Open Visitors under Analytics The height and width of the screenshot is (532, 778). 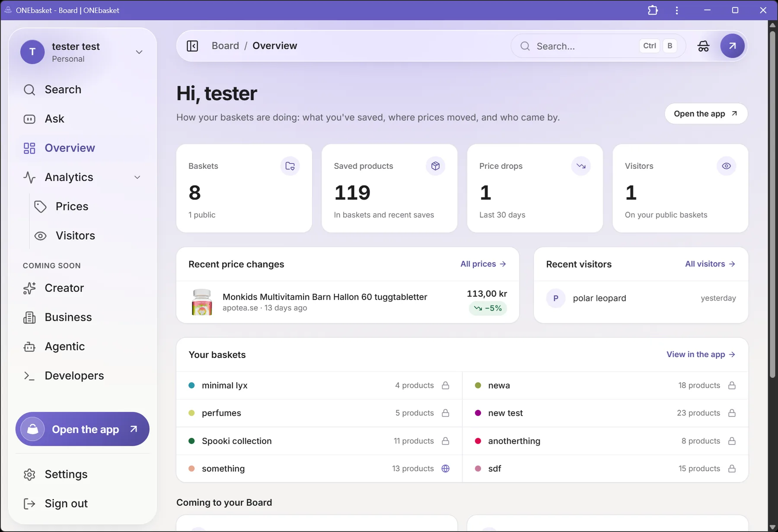pyautogui.click(x=90, y=236)
